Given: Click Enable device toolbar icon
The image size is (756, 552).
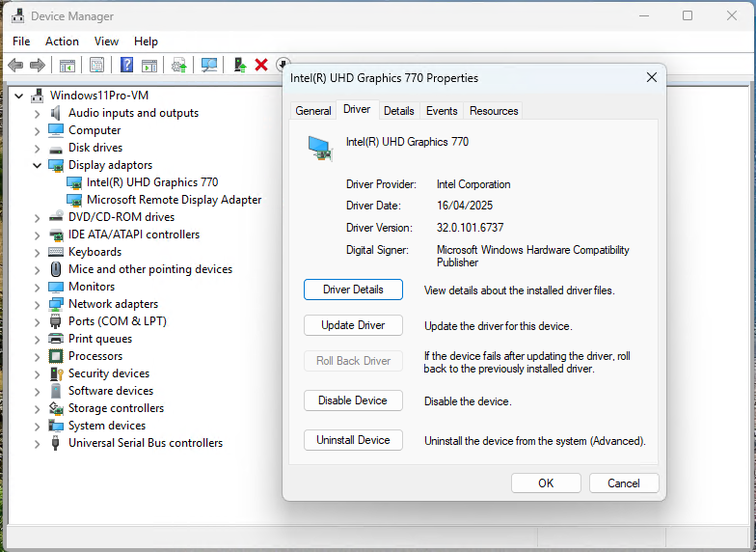Looking at the screenshot, I should [239, 65].
